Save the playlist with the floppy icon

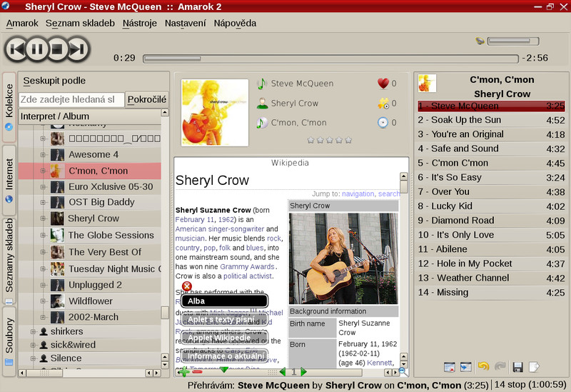517,367
